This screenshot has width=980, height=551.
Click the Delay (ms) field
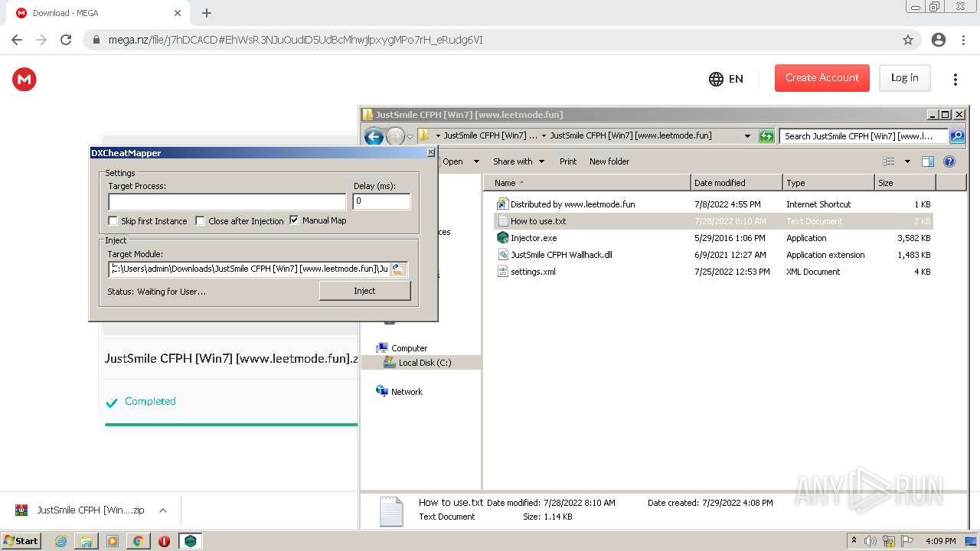(381, 201)
